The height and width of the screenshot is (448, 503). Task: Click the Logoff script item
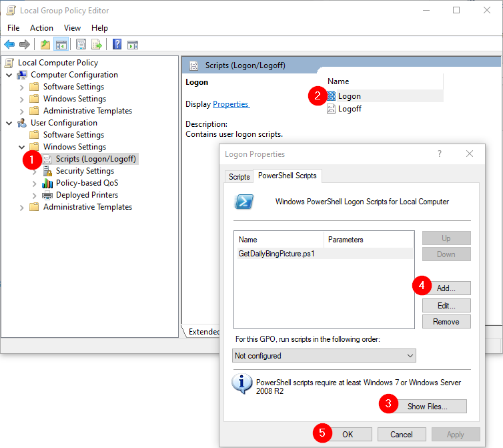point(349,109)
